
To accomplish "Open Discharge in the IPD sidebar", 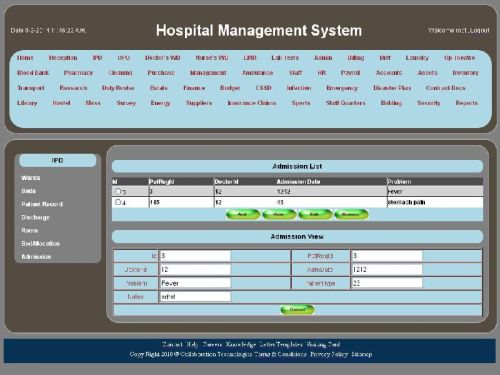I will (x=35, y=217).
